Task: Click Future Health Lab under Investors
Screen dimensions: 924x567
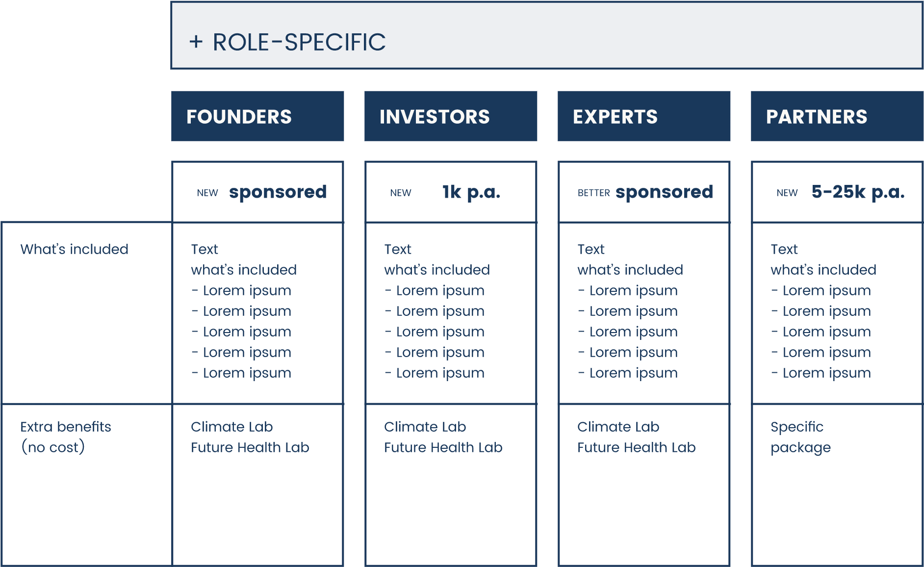Action: (x=443, y=447)
